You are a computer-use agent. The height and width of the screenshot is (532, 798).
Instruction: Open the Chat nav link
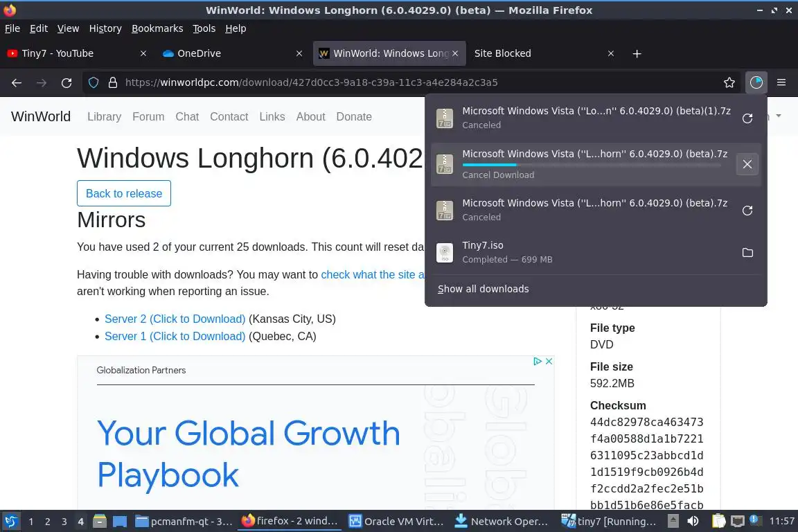point(187,116)
